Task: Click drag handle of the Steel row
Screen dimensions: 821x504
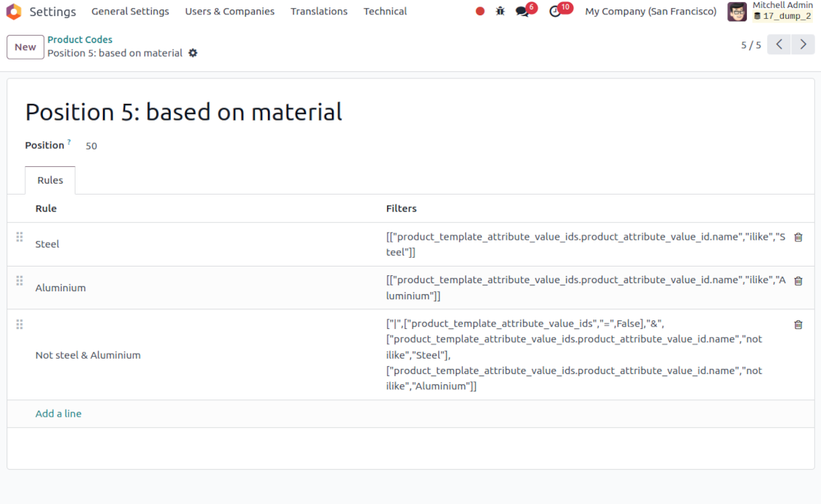Action: 20,237
